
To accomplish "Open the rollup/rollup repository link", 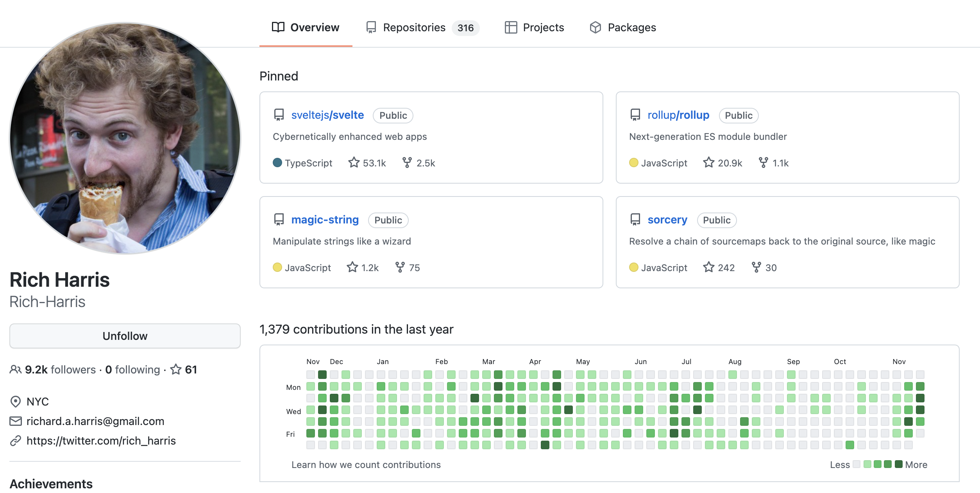I will [678, 115].
